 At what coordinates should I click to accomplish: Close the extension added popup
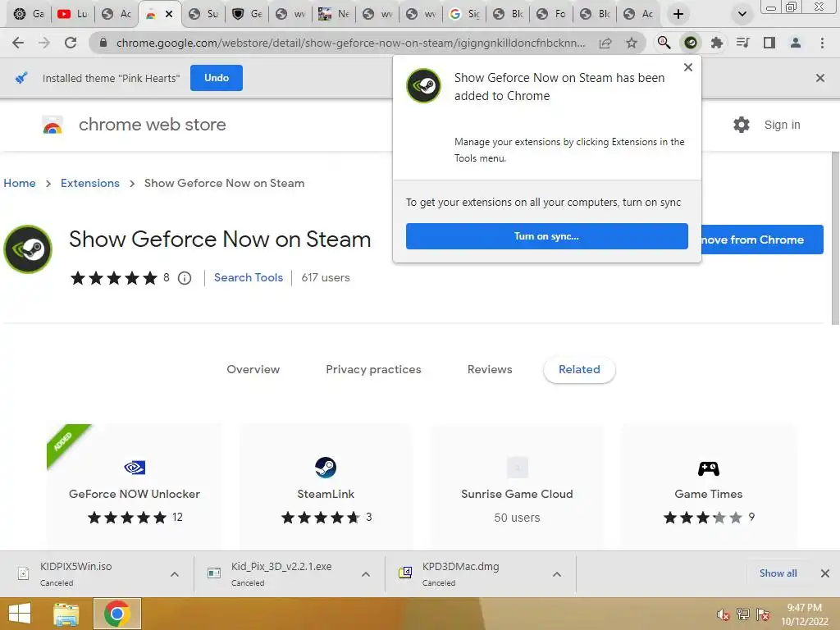coord(688,67)
